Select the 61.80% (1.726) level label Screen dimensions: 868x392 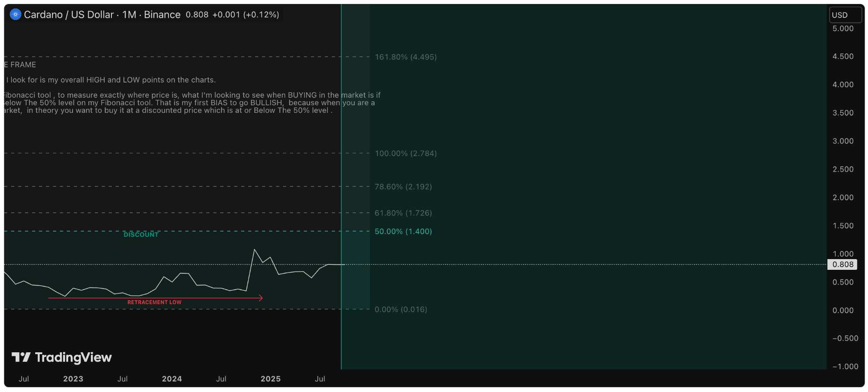click(403, 213)
